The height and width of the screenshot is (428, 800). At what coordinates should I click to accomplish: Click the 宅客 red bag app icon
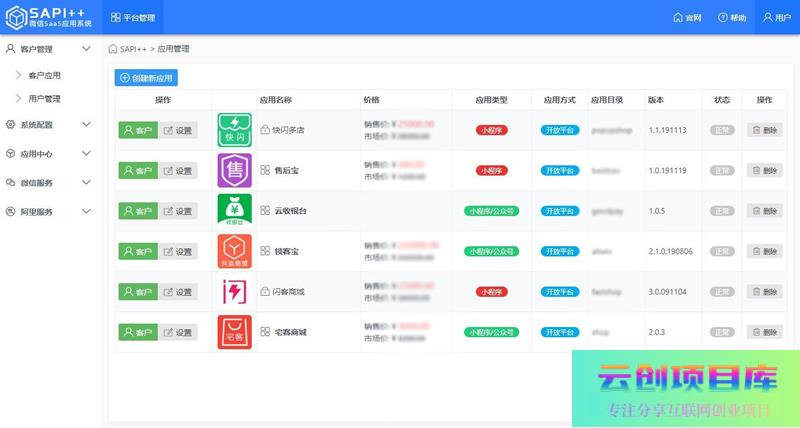pyautogui.click(x=235, y=332)
